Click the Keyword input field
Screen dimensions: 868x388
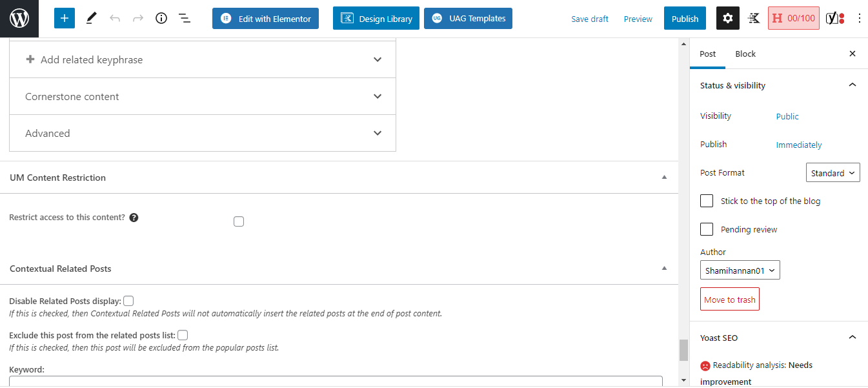coord(336,382)
